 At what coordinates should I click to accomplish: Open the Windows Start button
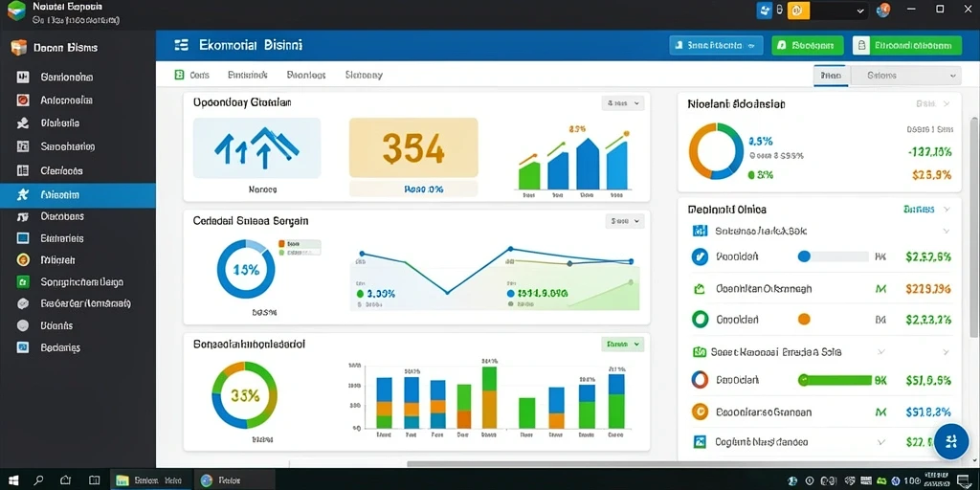12,480
